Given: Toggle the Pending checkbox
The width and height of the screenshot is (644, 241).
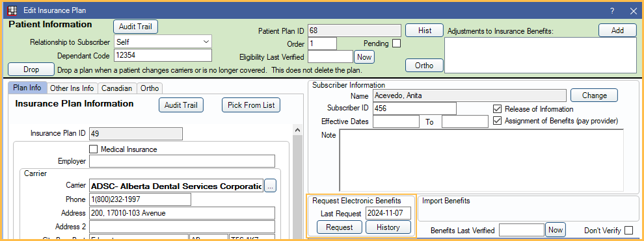Looking at the screenshot, I should click(396, 43).
